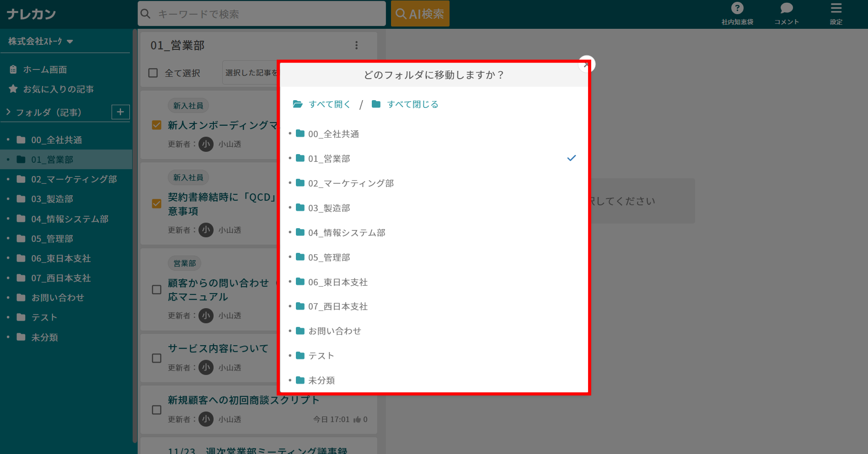Viewport: 868px width, 454px height.
Task: Open the コメント panel icon
Action: pos(786,7)
